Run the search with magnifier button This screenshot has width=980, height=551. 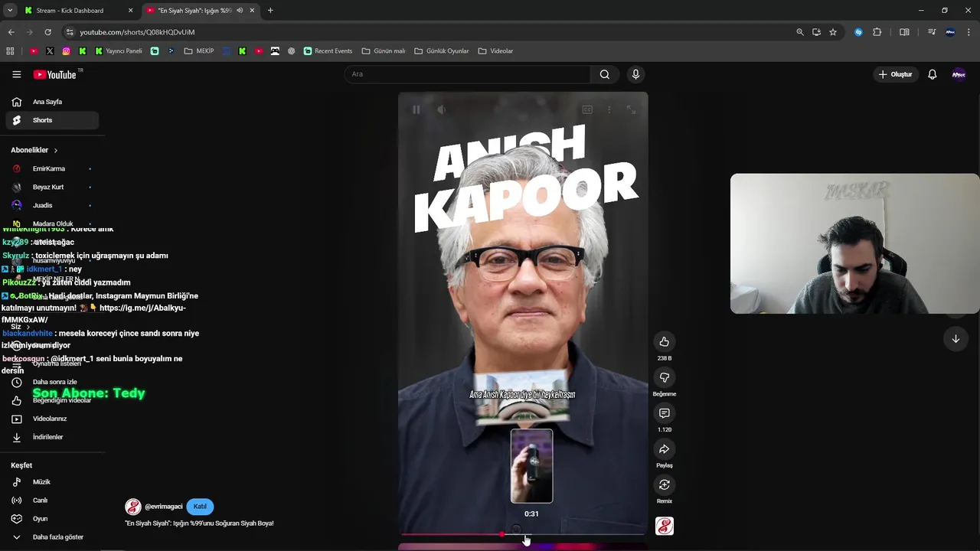[605, 74]
